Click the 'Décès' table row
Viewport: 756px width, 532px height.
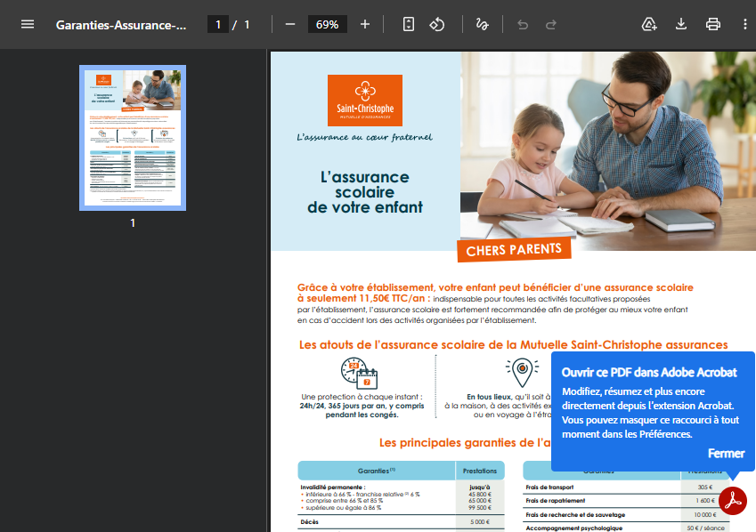click(x=401, y=522)
